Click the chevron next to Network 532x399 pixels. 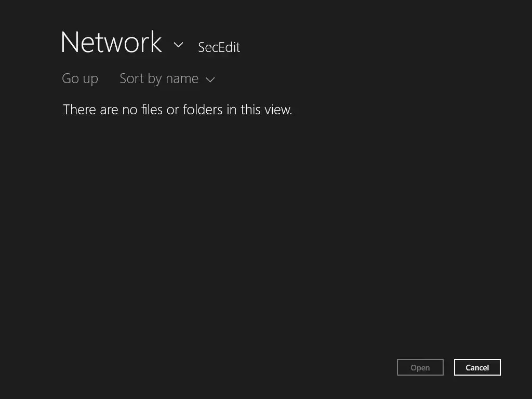(178, 45)
